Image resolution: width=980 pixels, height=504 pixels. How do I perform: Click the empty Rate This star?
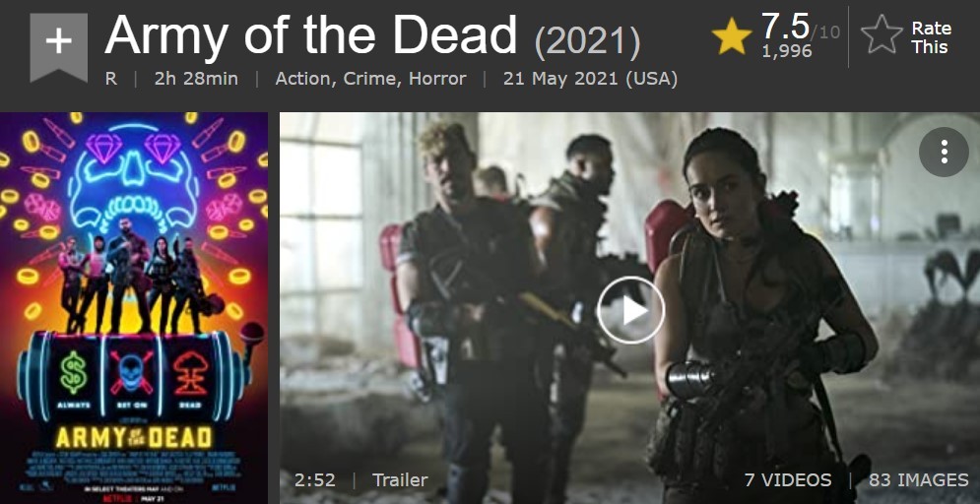882,34
